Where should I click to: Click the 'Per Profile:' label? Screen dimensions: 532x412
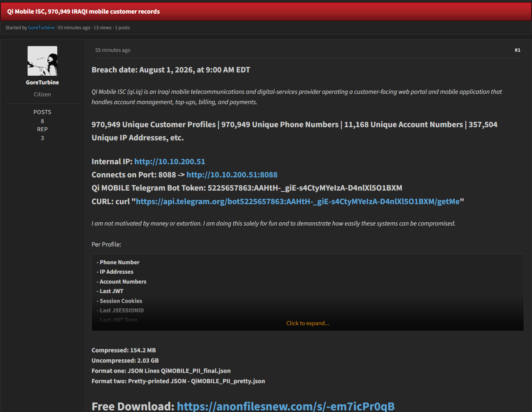tap(106, 244)
